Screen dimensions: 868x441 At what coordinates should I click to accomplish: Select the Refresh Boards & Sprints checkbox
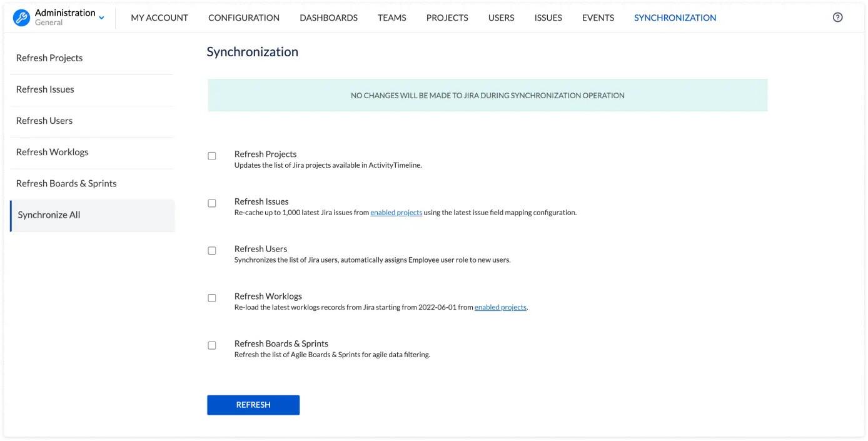point(212,345)
